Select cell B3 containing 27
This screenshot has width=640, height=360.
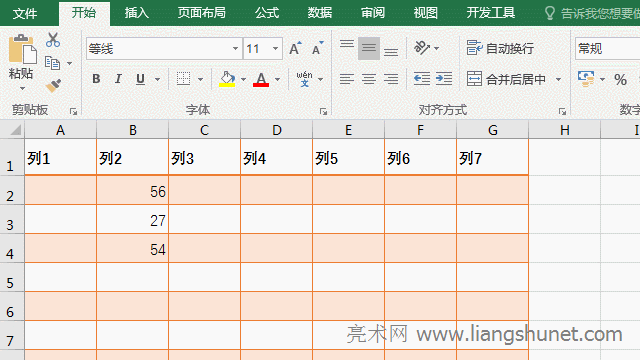[133, 219]
